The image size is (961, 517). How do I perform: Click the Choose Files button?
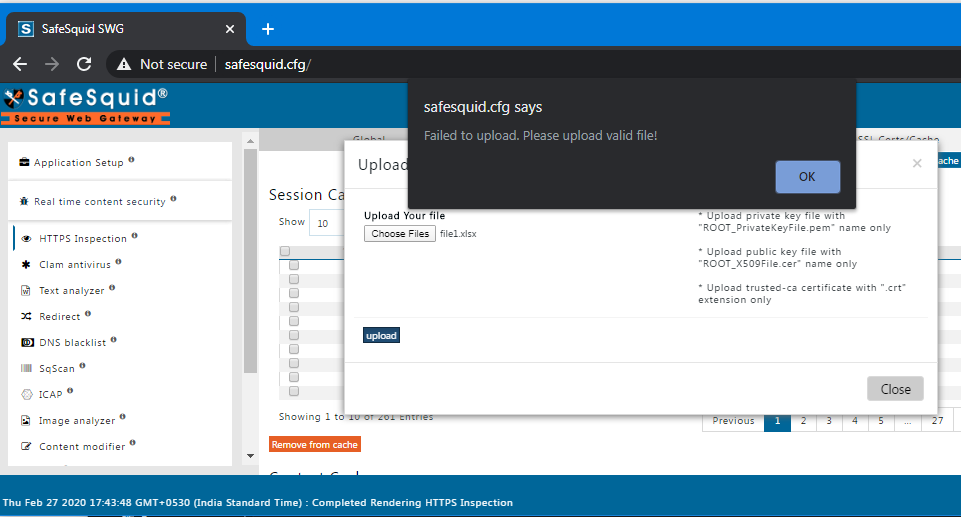tap(400, 233)
